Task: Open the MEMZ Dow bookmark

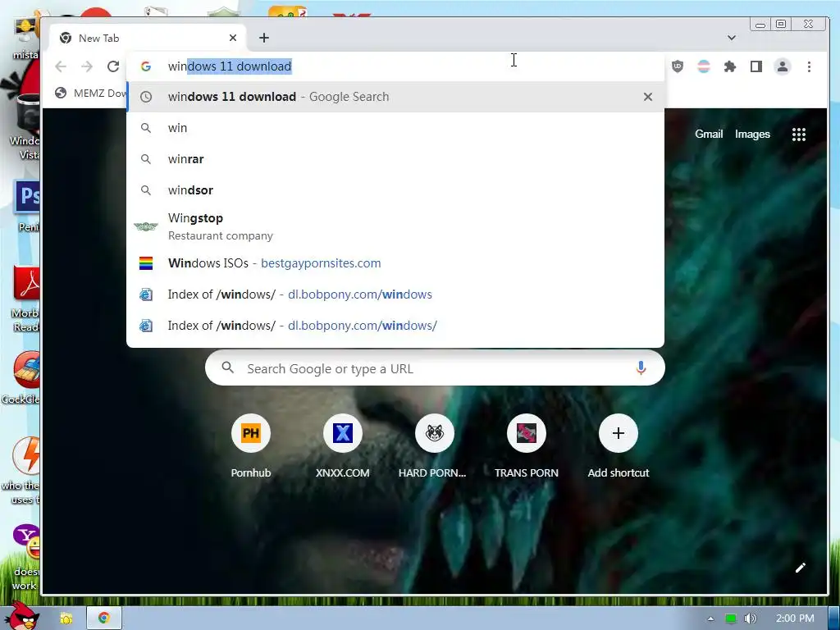Action: coord(91,94)
